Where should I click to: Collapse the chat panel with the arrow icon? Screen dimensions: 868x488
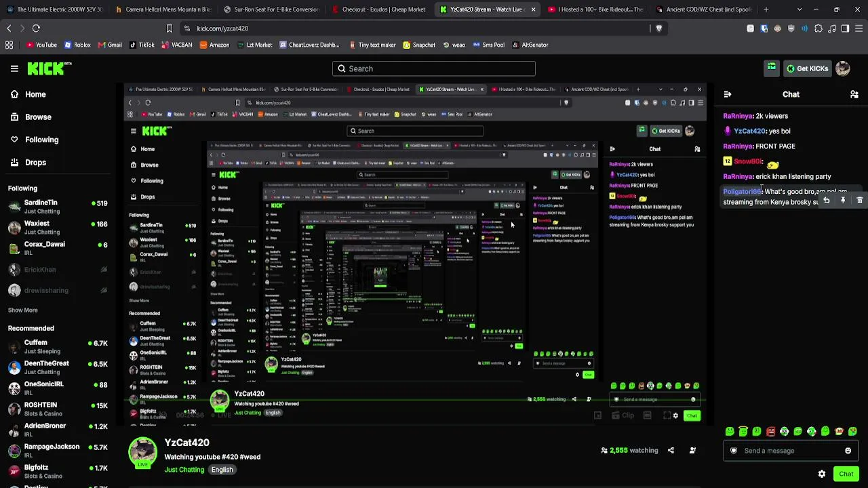(x=728, y=94)
